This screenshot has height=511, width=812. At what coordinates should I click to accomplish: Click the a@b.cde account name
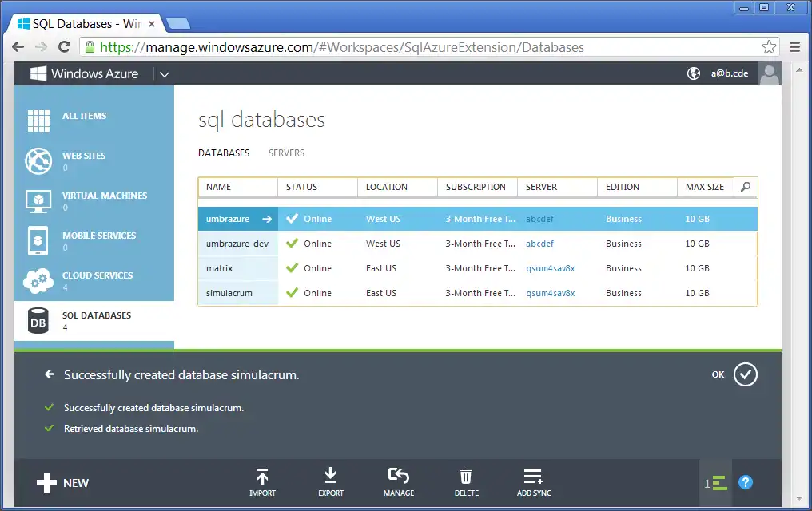point(729,73)
